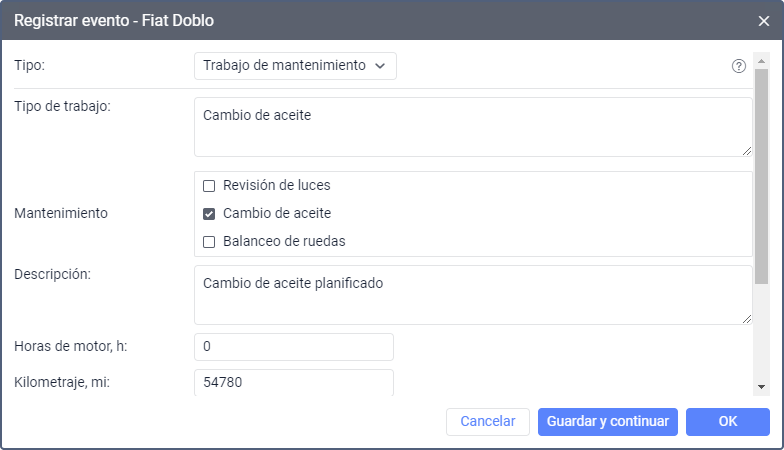Click the Tipo dropdown chevron arrow
Viewport: 784px width, 450px height.
(380, 66)
